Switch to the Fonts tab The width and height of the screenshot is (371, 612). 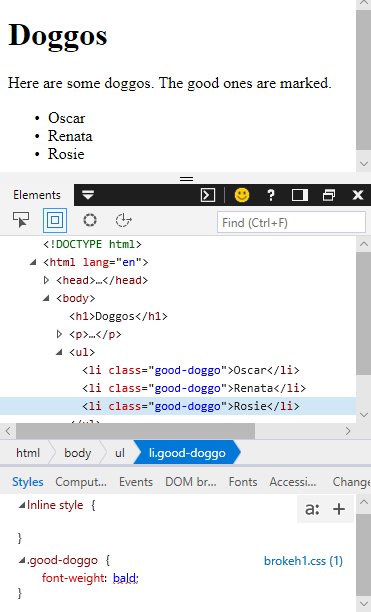point(243,482)
